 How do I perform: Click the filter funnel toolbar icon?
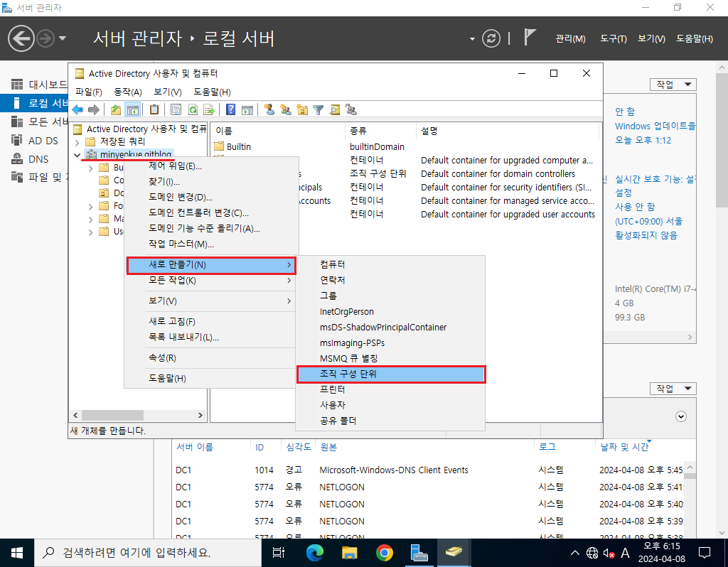click(318, 110)
